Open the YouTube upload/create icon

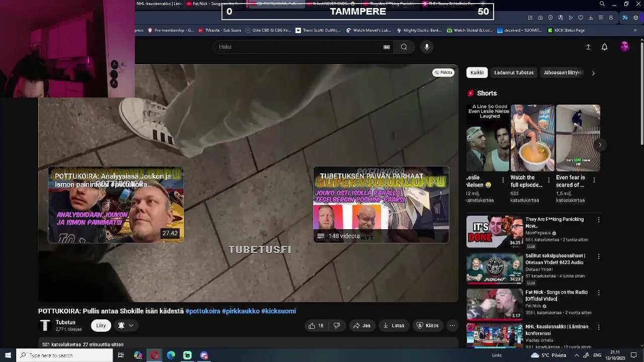[x=588, y=47]
